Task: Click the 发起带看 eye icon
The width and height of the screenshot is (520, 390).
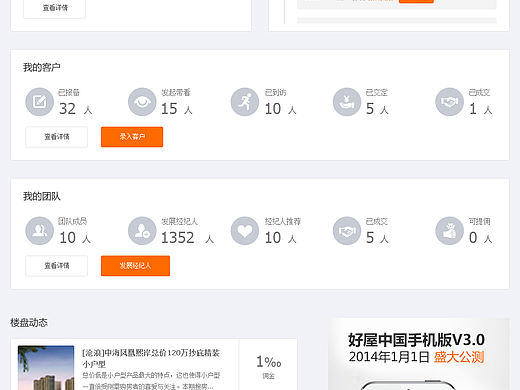Action: pyautogui.click(x=142, y=102)
